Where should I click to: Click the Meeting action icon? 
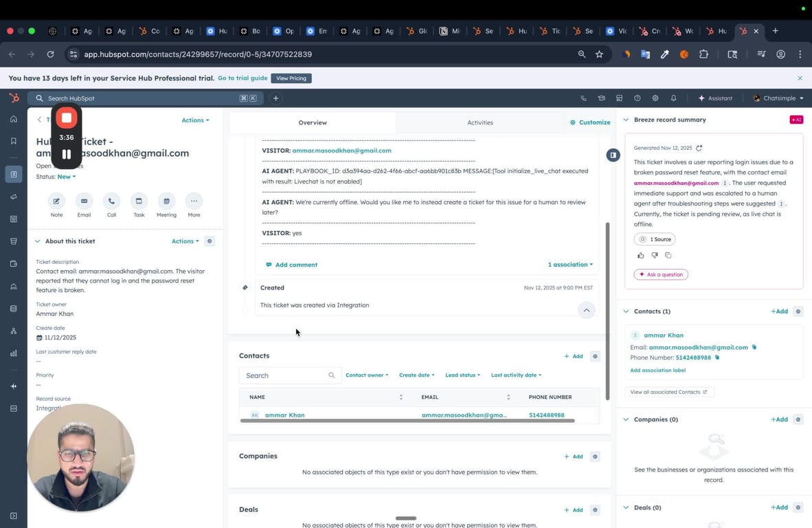(166, 201)
